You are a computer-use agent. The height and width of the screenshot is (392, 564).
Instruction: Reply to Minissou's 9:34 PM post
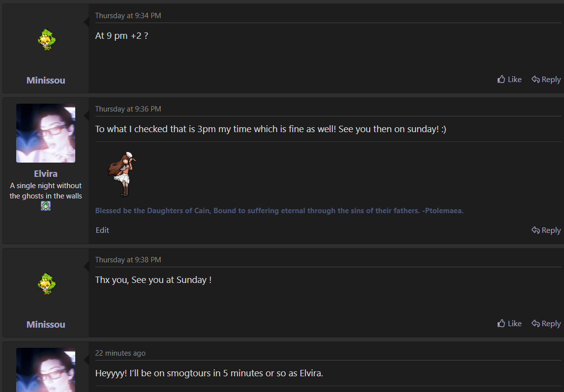(546, 80)
